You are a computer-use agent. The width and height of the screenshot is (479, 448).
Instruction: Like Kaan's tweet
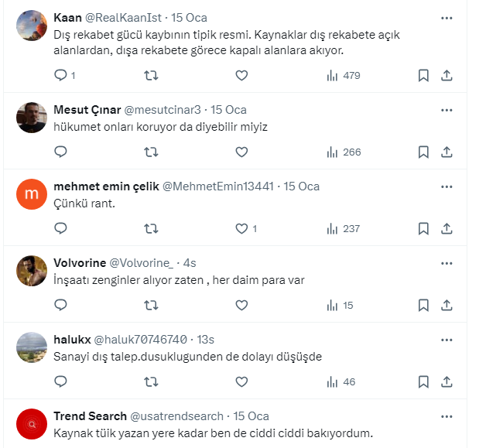[241, 75]
